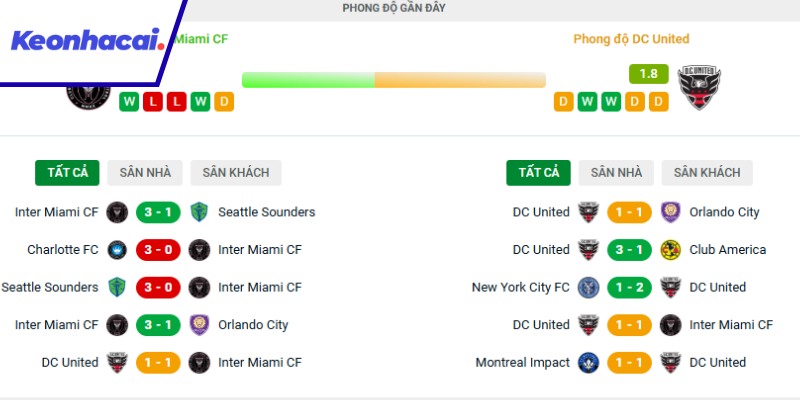This screenshot has height=400, width=800.
Task: Click the Charlotte FC 3 - 0 score badge
Action: 158,250
